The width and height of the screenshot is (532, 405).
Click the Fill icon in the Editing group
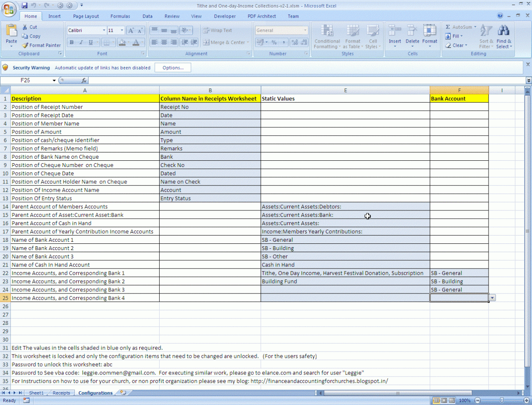448,36
